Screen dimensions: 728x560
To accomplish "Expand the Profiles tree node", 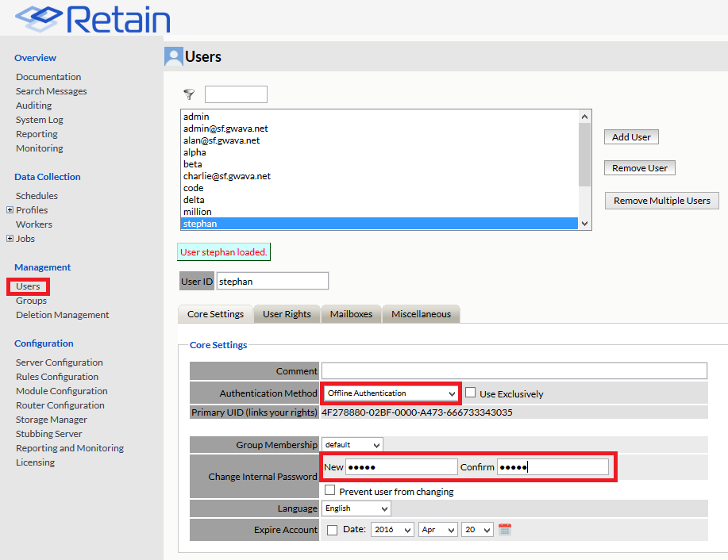I will [10, 209].
